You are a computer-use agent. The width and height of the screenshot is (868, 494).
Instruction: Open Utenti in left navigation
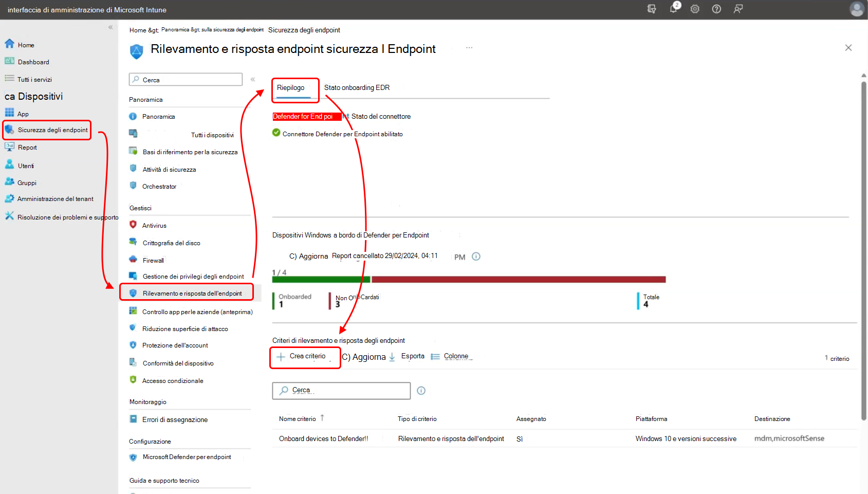[x=26, y=166]
